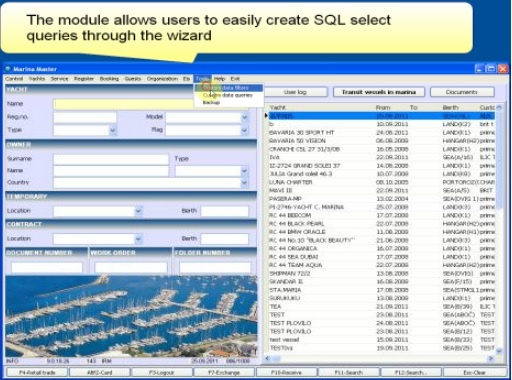
Task: Select the RC 44 SEA DUBAI row
Action: click(382, 257)
